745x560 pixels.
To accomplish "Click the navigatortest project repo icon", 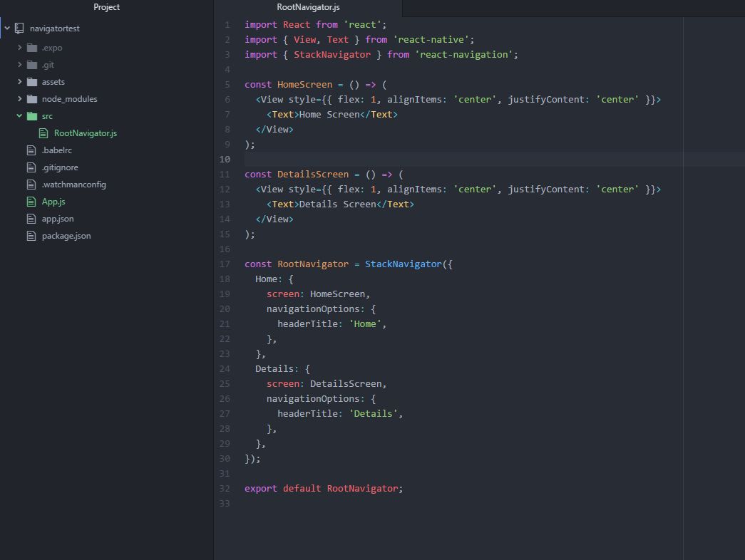I will [x=19, y=28].
